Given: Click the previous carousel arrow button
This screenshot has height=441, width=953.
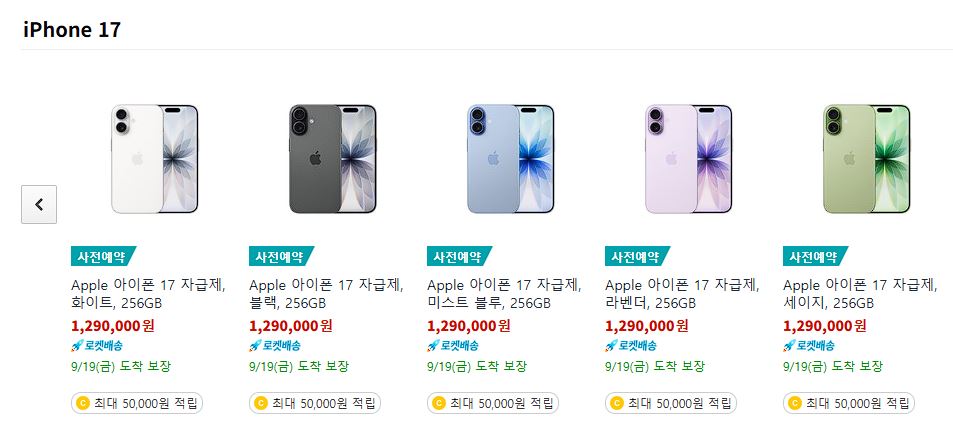Looking at the screenshot, I should pos(39,204).
